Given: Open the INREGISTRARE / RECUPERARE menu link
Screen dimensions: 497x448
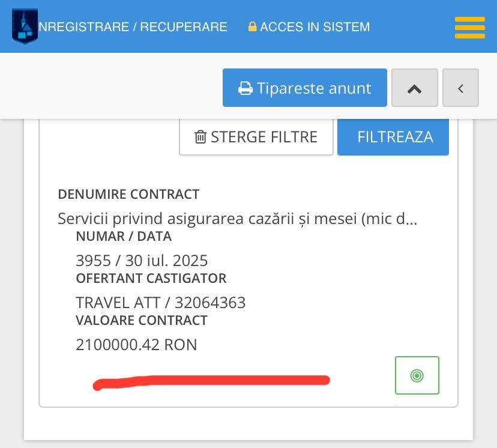Looking at the screenshot, I should click(x=133, y=27).
